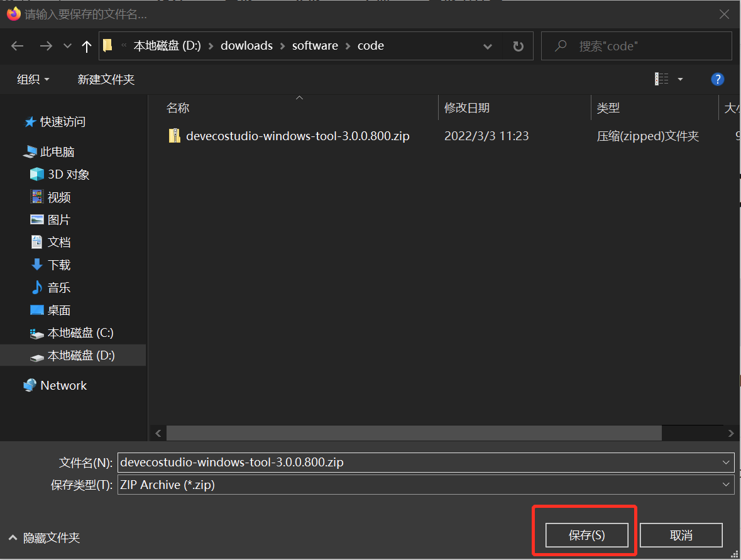Go back using the left arrow
The image size is (741, 560).
tap(18, 46)
